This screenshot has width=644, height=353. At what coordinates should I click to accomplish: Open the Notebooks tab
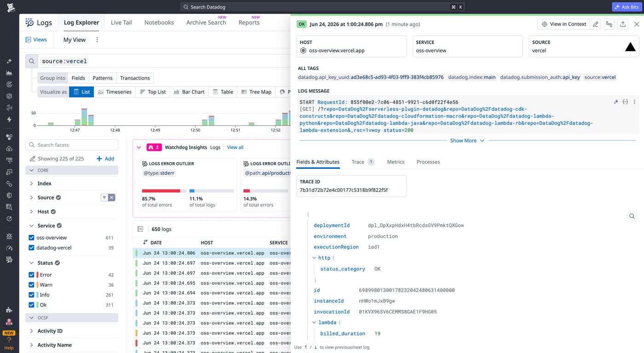point(159,23)
